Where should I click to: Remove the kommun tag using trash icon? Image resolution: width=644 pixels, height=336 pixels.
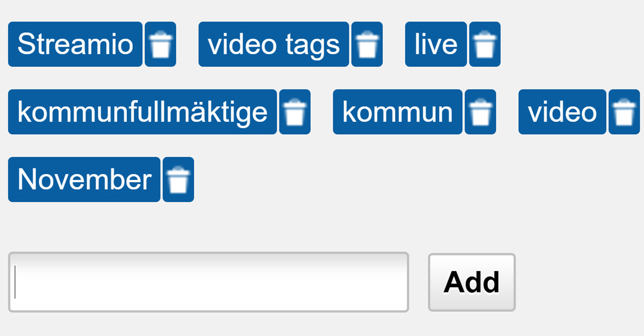pyautogui.click(x=481, y=112)
